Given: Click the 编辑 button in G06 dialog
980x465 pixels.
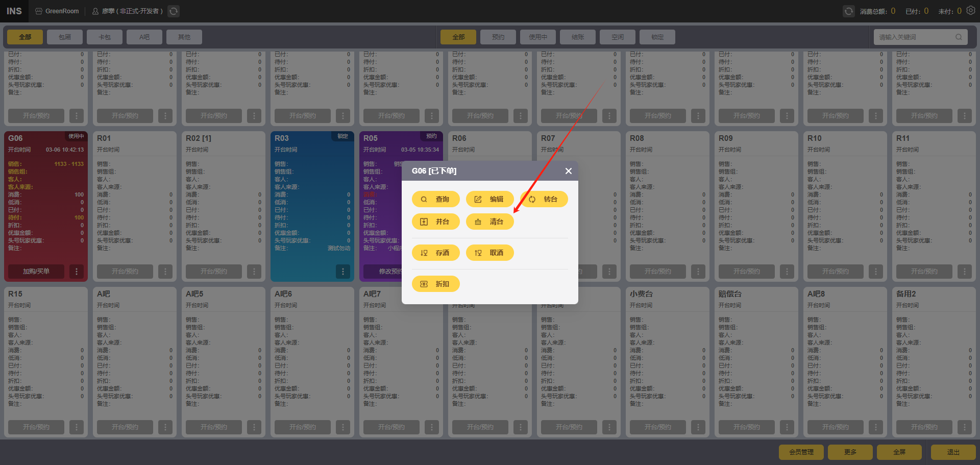Looking at the screenshot, I should point(489,199).
